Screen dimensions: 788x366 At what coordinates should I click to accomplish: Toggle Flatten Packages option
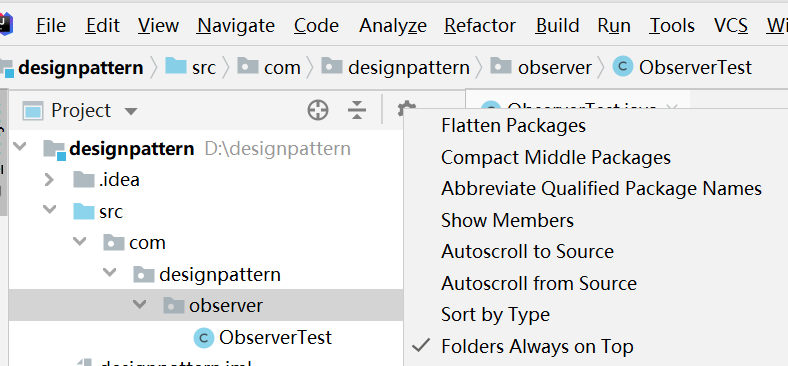(x=513, y=126)
